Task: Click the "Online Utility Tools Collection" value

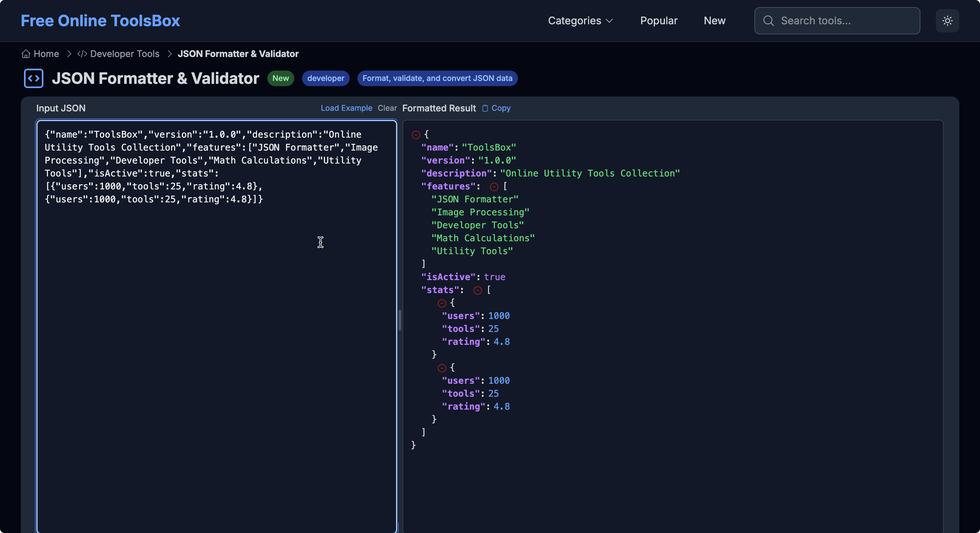Action: [x=590, y=173]
